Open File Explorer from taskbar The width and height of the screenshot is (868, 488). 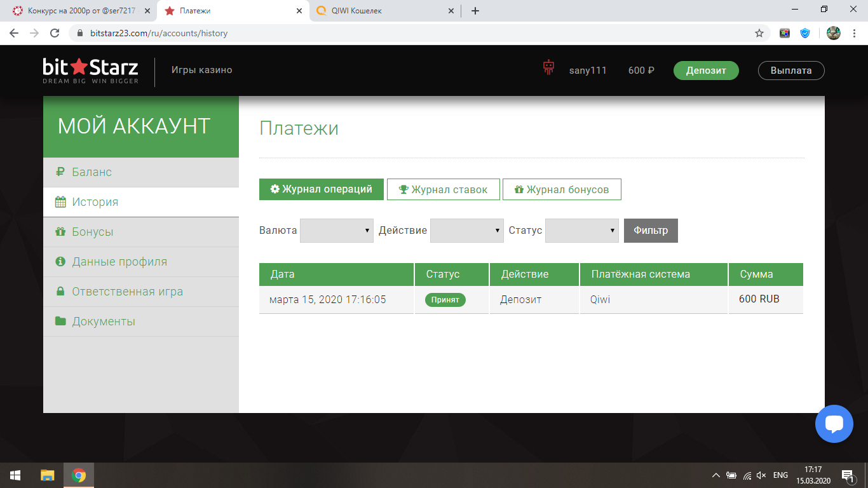click(x=48, y=475)
